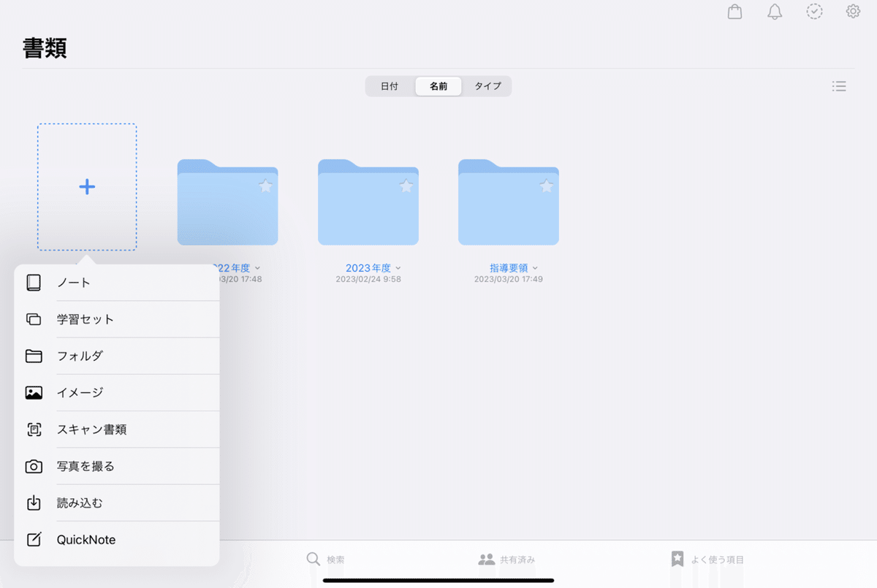This screenshot has height=588, width=877.
Task: Toggle favorite star on 2022年度 folder
Action: tap(265, 187)
